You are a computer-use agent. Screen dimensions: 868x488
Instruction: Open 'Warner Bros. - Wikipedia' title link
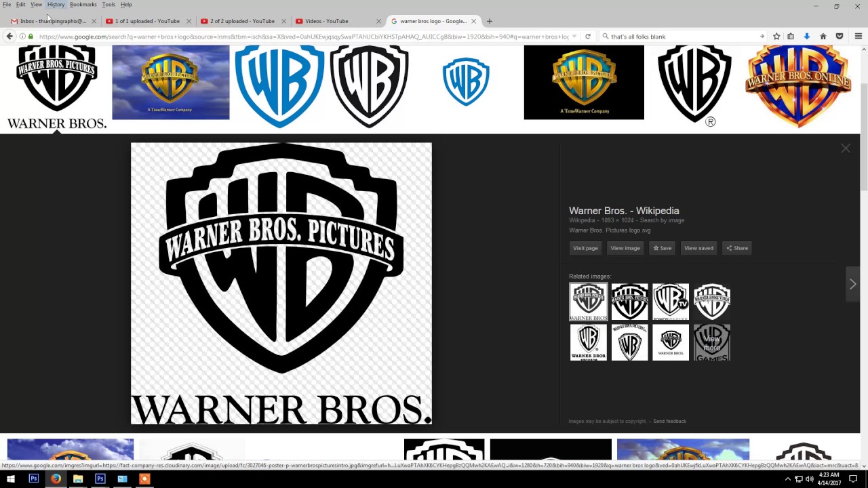point(624,211)
